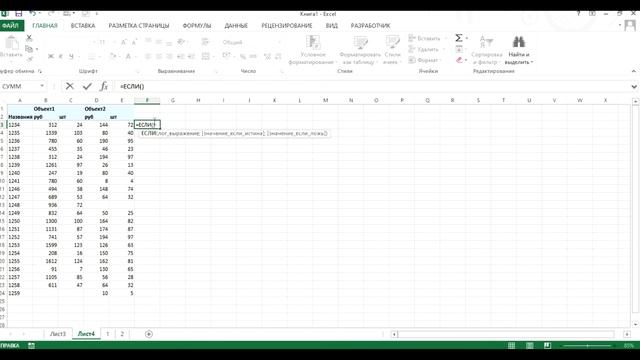Open Cell Styles (Стили ячеек)
This screenshot has width=640, height=360.
pos(392,50)
